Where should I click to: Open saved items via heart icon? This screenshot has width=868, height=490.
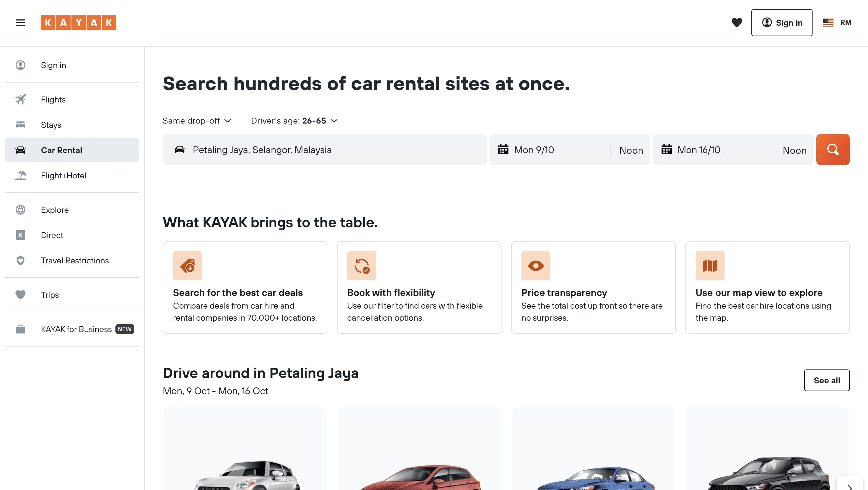point(737,23)
